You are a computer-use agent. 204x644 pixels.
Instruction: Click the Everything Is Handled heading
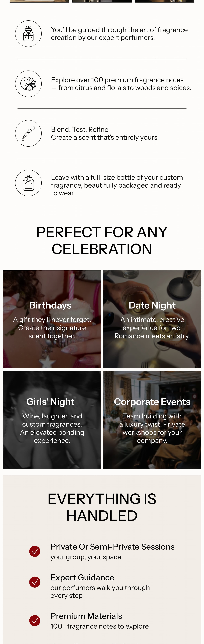(x=102, y=507)
